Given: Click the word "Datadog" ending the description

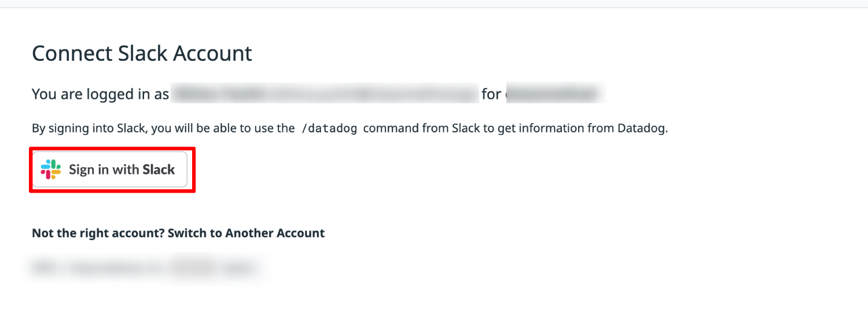Looking at the screenshot, I should pyautogui.click(x=642, y=128).
